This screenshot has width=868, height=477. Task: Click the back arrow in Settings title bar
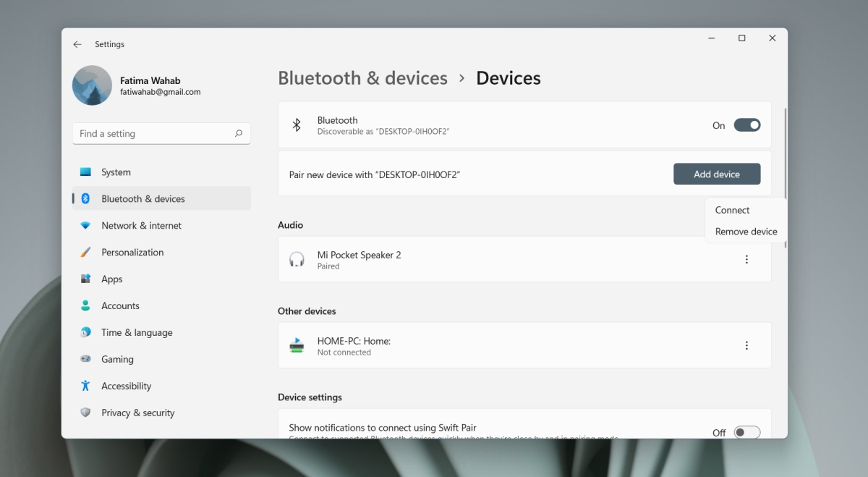[77, 44]
